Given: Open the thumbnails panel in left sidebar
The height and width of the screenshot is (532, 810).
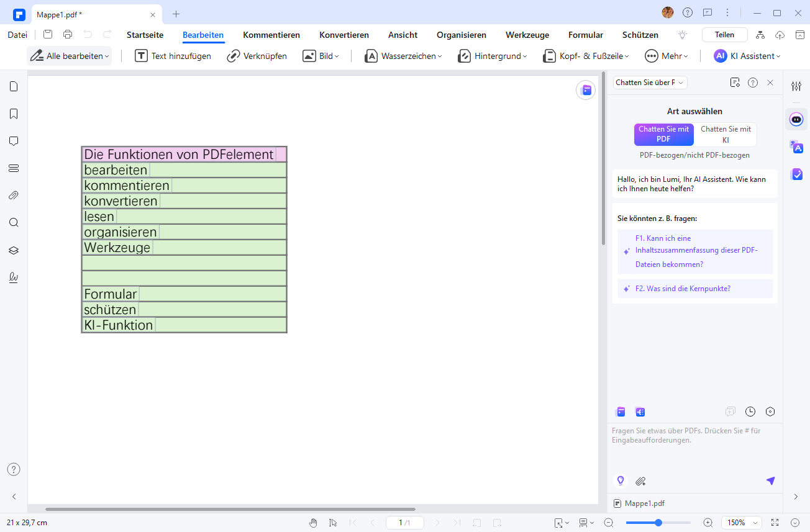Looking at the screenshot, I should [14, 86].
